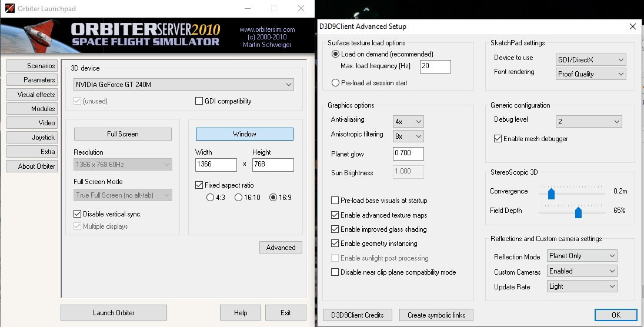Toggle Disable vertical sync checkbox
The width and height of the screenshot is (644, 327).
pos(77,214)
